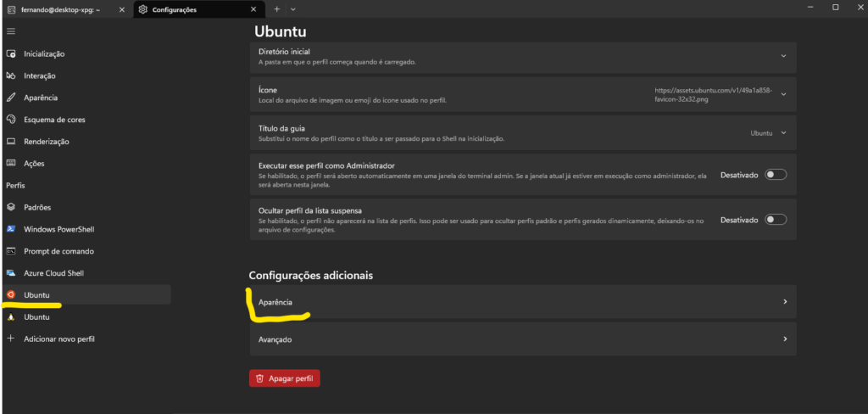Viewport: 868px width, 414px height.
Task: Click the Inicialização sidebar icon
Action: [10, 53]
